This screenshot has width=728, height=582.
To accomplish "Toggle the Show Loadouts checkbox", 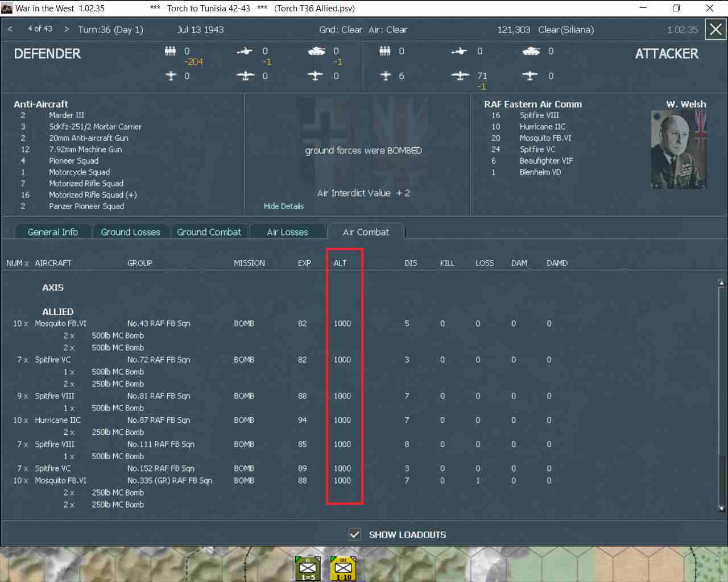I will [x=354, y=534].
